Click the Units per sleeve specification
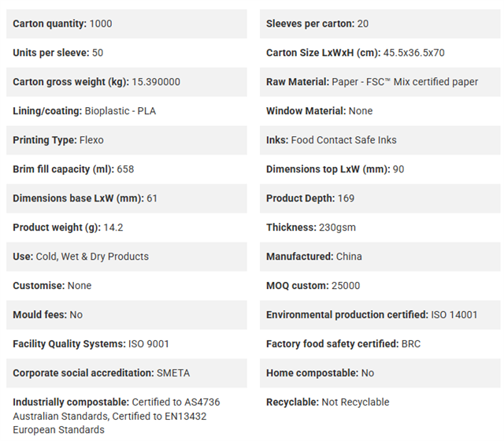This screenshot has width=504, height=441. [x=127, y=53]
